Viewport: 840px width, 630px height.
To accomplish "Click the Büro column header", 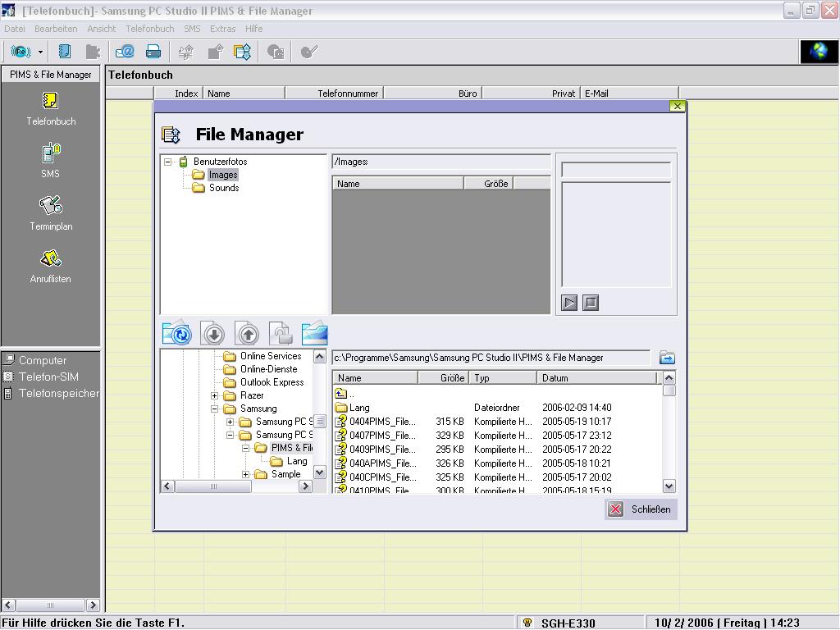I will [433, 94].
